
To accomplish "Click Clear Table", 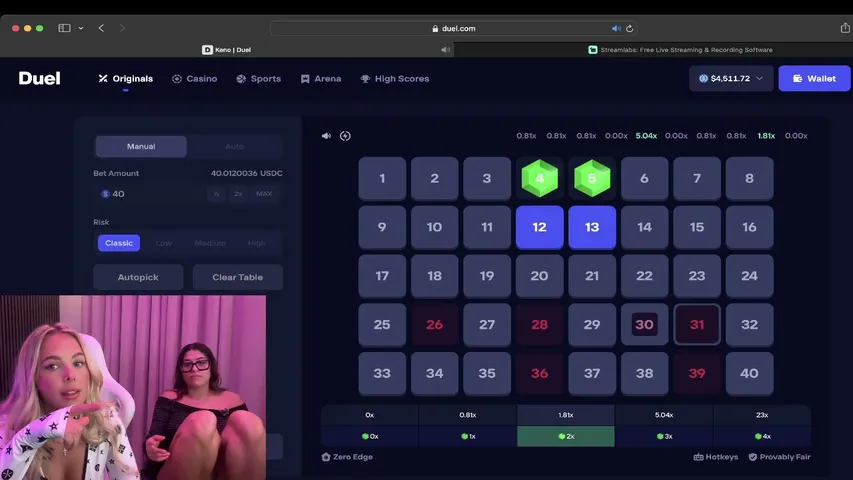I will [x=237, y=277].
